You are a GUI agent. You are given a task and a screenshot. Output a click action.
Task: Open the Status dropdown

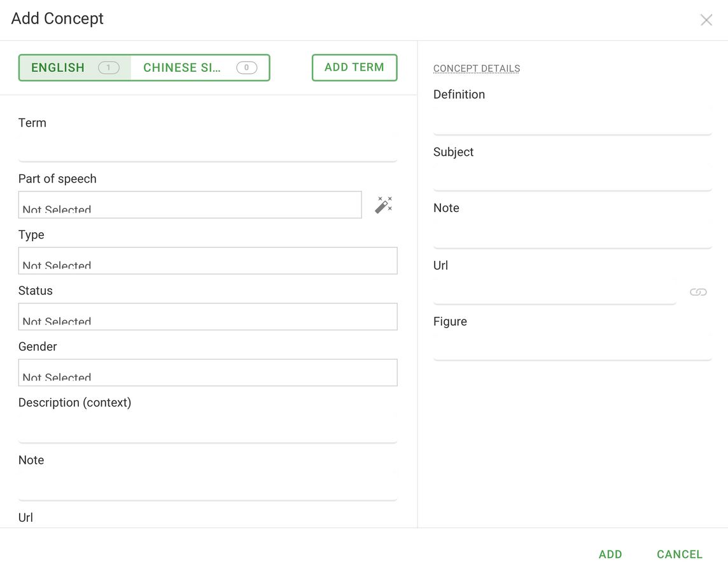[207, 317]
